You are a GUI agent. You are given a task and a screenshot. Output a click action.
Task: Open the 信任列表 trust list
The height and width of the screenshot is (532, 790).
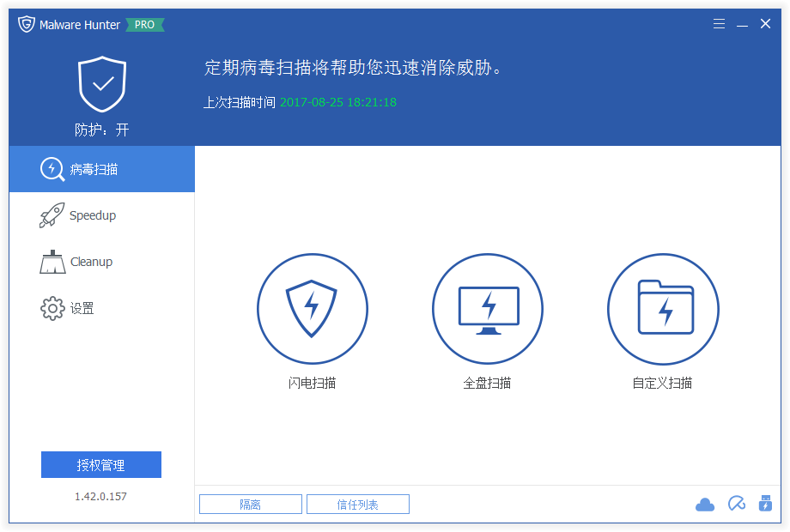pos(358,504)
